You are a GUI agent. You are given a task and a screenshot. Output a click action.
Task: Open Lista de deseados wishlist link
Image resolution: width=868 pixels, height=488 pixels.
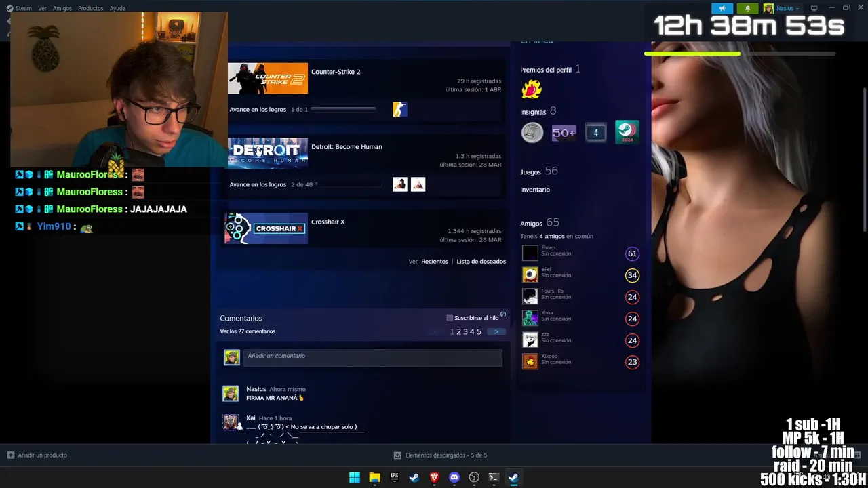[481, 262]
